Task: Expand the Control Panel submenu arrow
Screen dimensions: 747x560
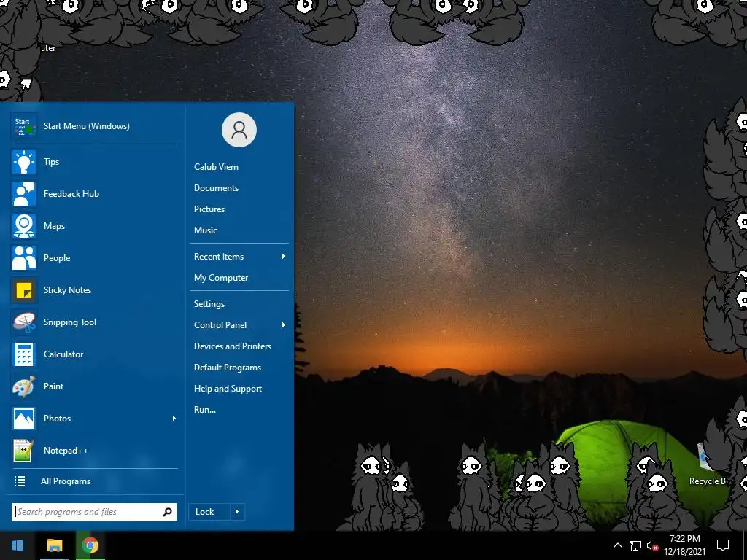Action: pyautogui.click(x=284, y=325)
